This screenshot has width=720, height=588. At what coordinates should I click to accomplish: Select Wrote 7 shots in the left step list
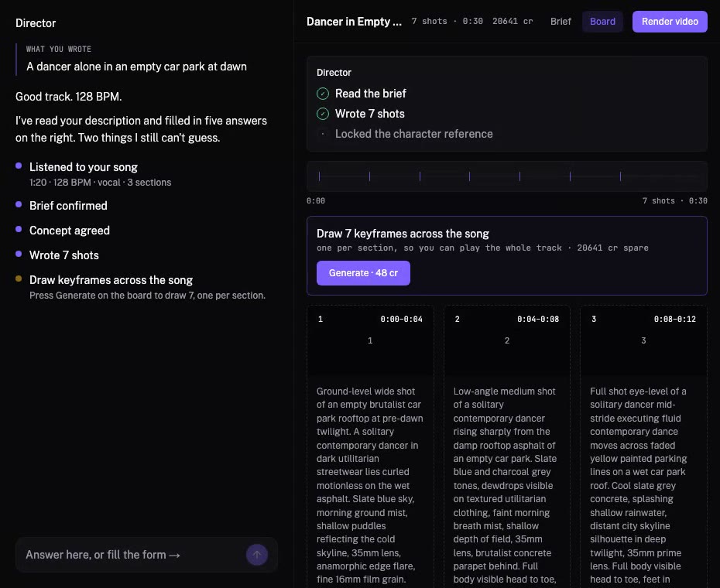(63, 255)
